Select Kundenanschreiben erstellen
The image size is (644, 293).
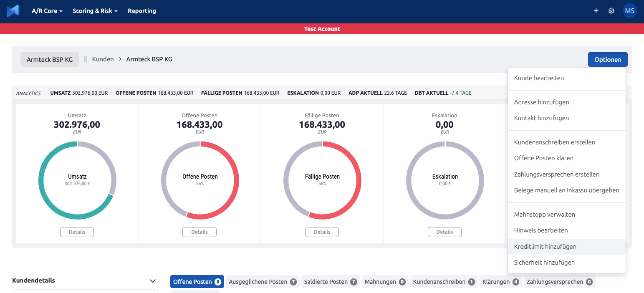(567, 142)
